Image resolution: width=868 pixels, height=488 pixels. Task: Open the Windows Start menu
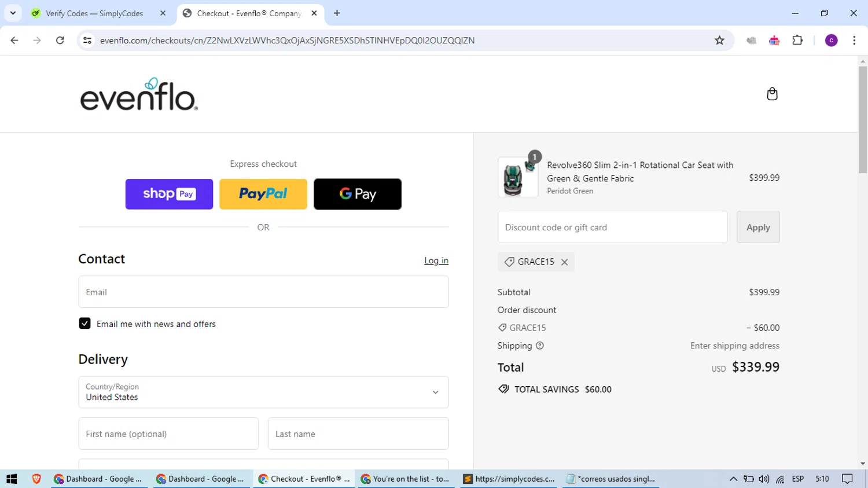(12, 479)
